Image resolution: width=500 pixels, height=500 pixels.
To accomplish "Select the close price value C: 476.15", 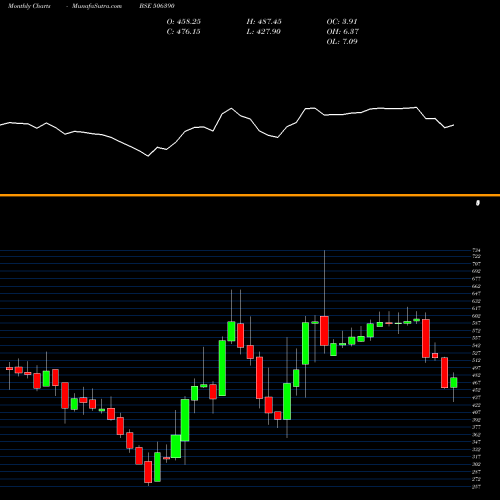I will pos(184,32).
